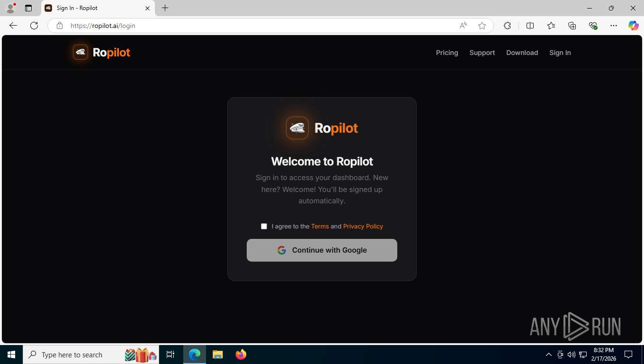Click the taskbar search box

click(x=91, y=355)
